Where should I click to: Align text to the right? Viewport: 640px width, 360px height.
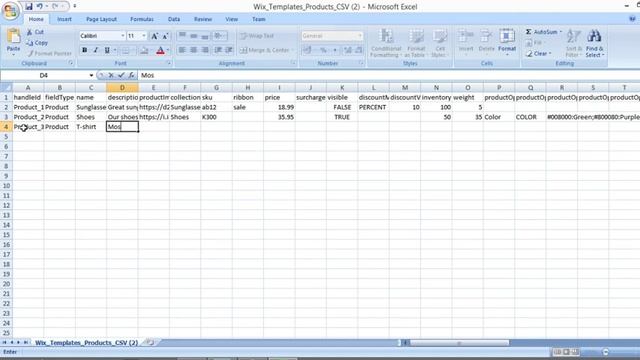[x=205, y=50]
